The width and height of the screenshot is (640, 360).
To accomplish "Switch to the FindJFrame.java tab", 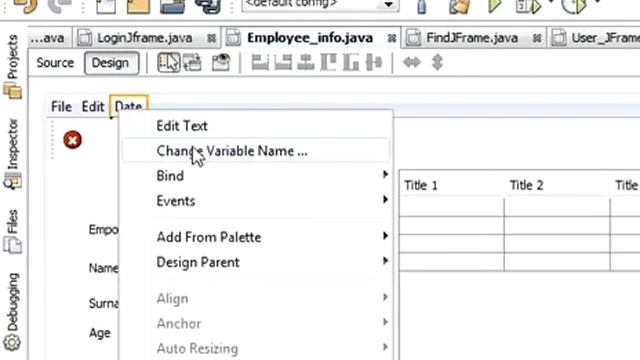I will (x=472, y=38).
